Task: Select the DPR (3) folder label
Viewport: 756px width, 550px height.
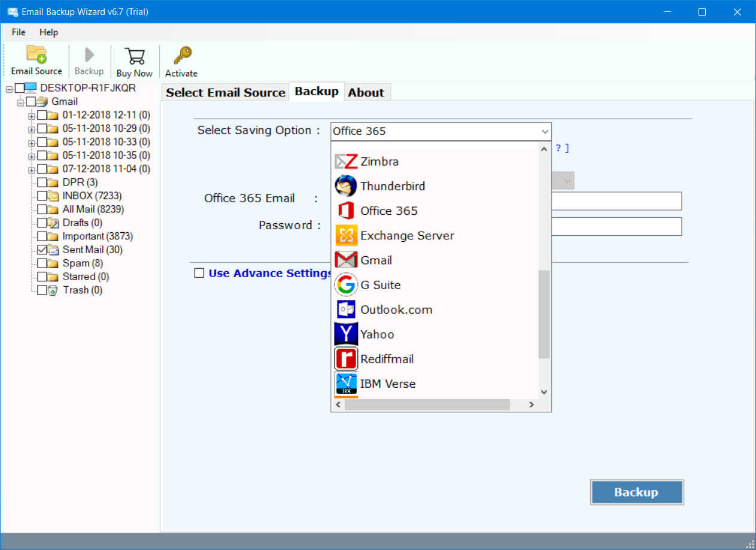Action: (80, 183)
